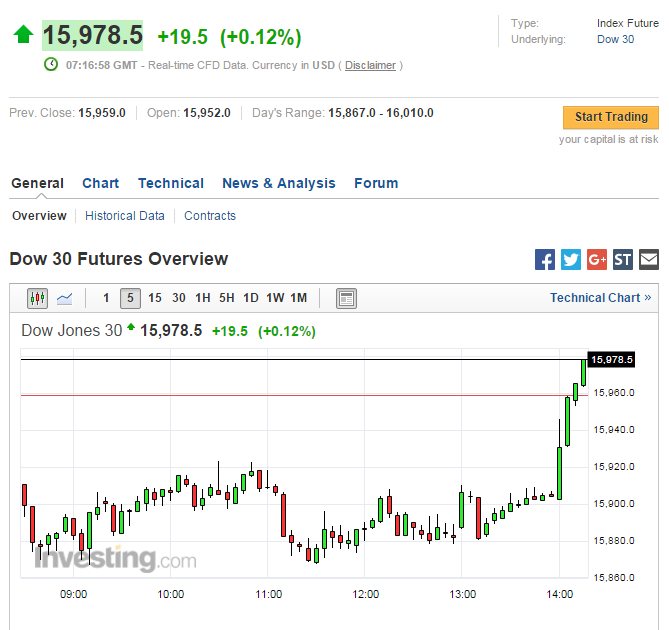669x630 pixels.
Task: Share the overview on Facebook
Action: click(545, 259)
